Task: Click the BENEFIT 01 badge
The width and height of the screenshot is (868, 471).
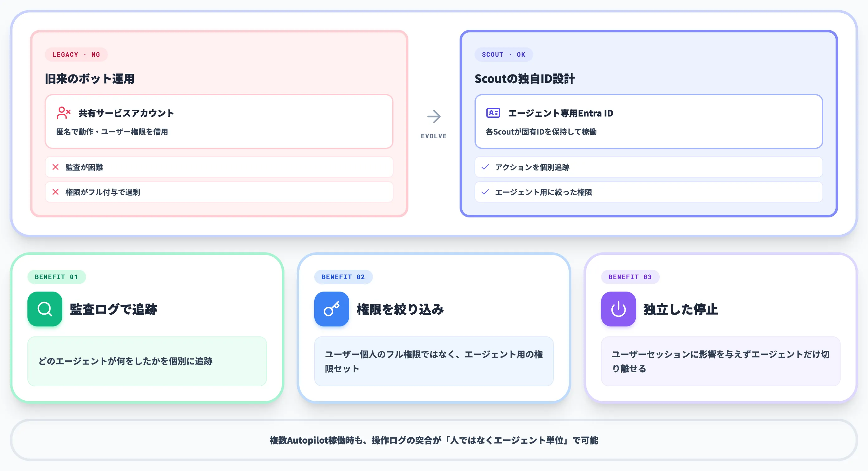Action: coord(57,277)
